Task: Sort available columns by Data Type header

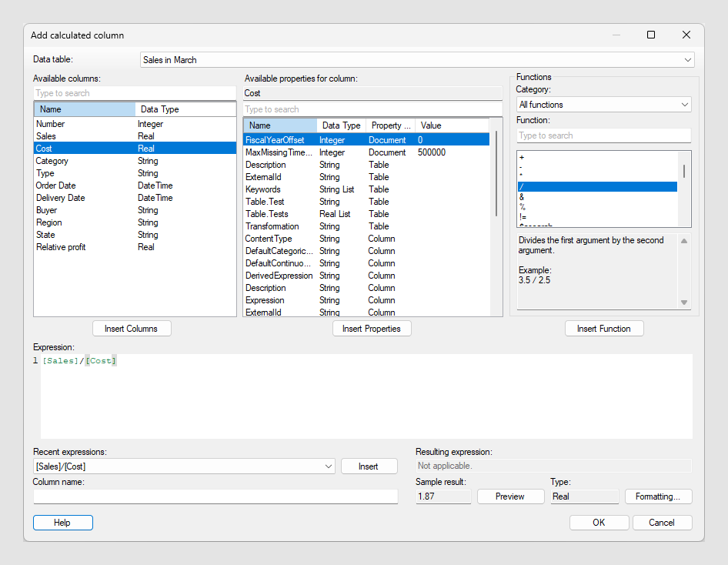Action: click(x=185, y=109)
